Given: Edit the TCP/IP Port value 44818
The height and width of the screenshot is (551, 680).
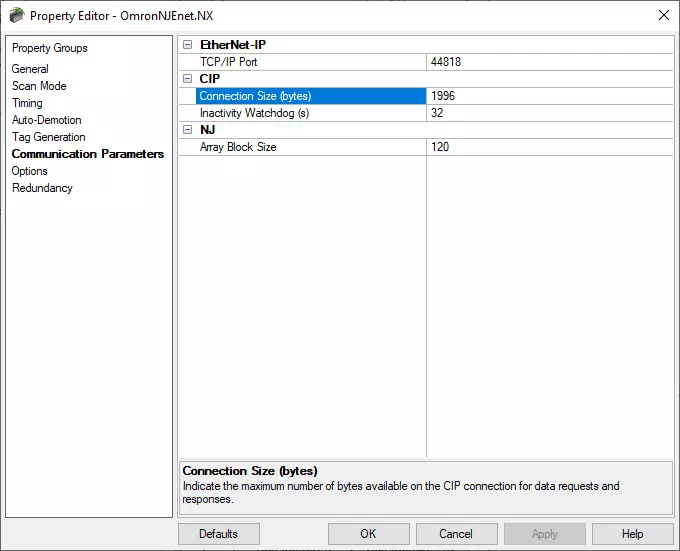Looking at the screenshot, I should tap(549, 62).
